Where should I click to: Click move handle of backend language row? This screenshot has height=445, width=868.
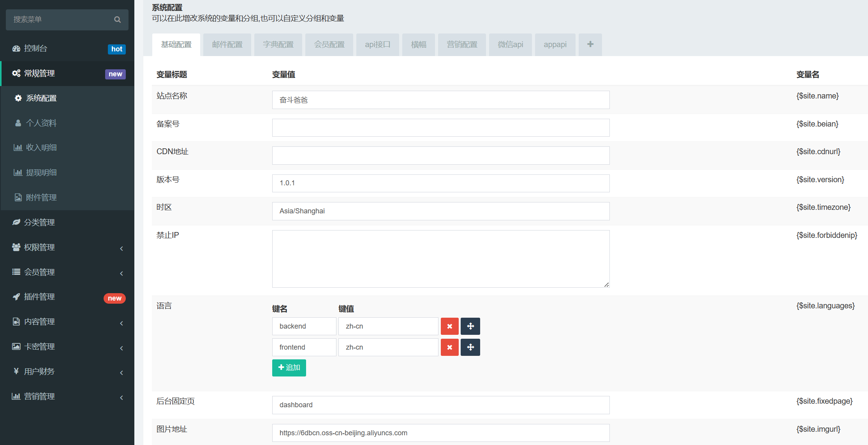point(470,326)
